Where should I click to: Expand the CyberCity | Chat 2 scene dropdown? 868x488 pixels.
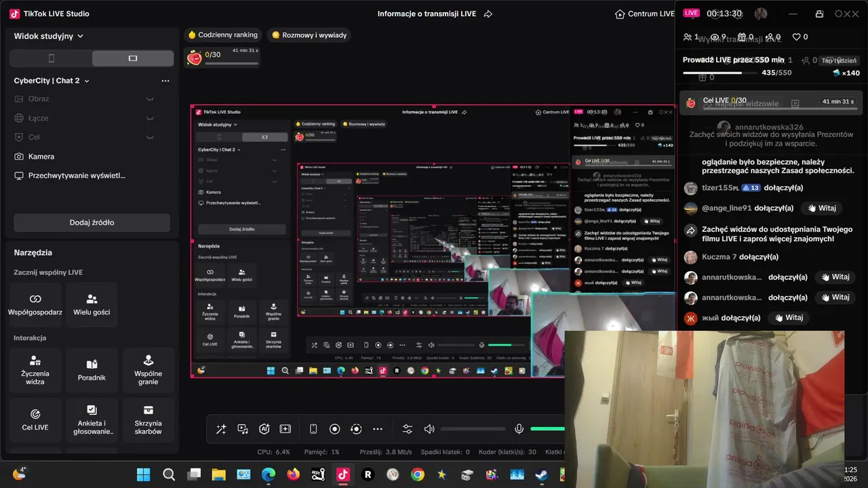[x=52, y=81]
